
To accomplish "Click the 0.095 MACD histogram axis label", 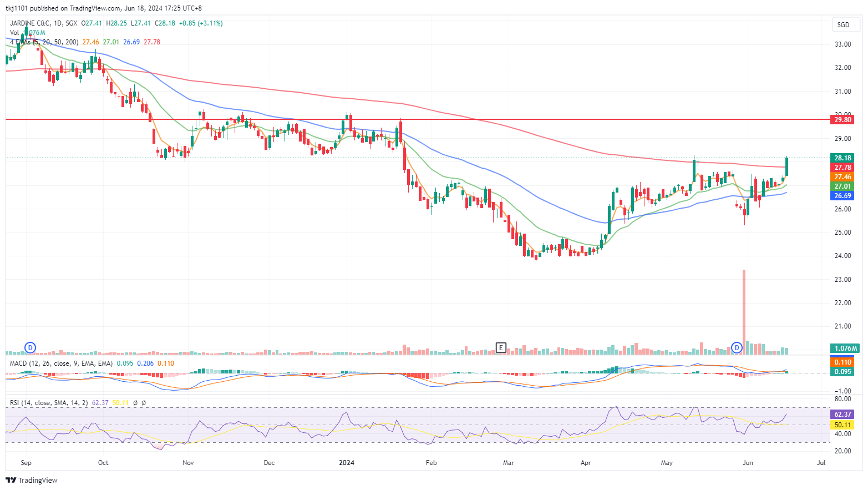I will click(842, 372).
